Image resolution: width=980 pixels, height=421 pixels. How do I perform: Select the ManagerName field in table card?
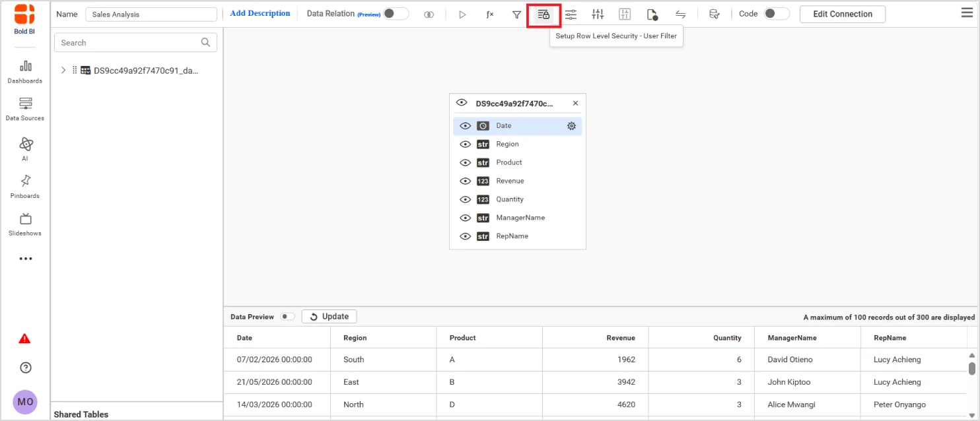pos(517,218)
